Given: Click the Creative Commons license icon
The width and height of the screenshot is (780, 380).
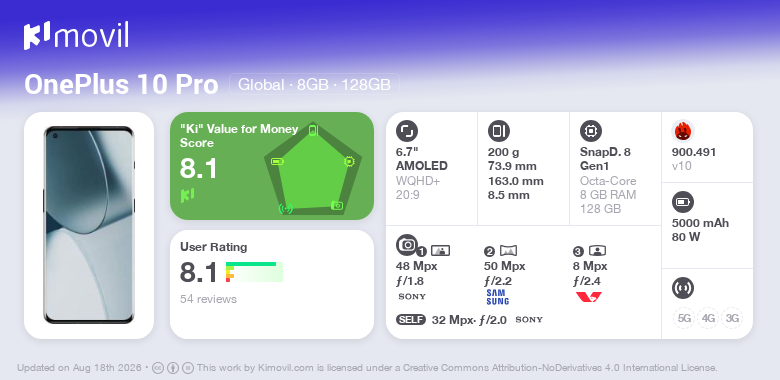Looking at the screenshot, I should pyautogui.click(x=158, y=368).
